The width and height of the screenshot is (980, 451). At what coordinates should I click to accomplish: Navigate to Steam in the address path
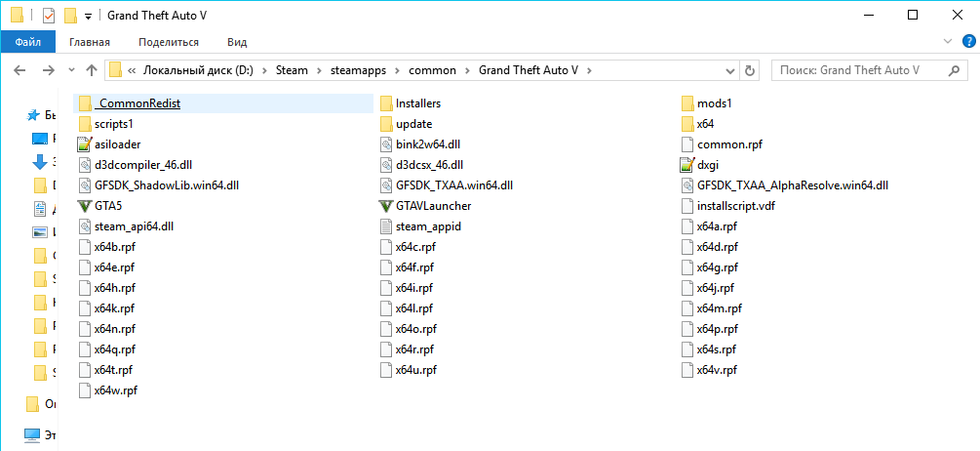point(292,70)
